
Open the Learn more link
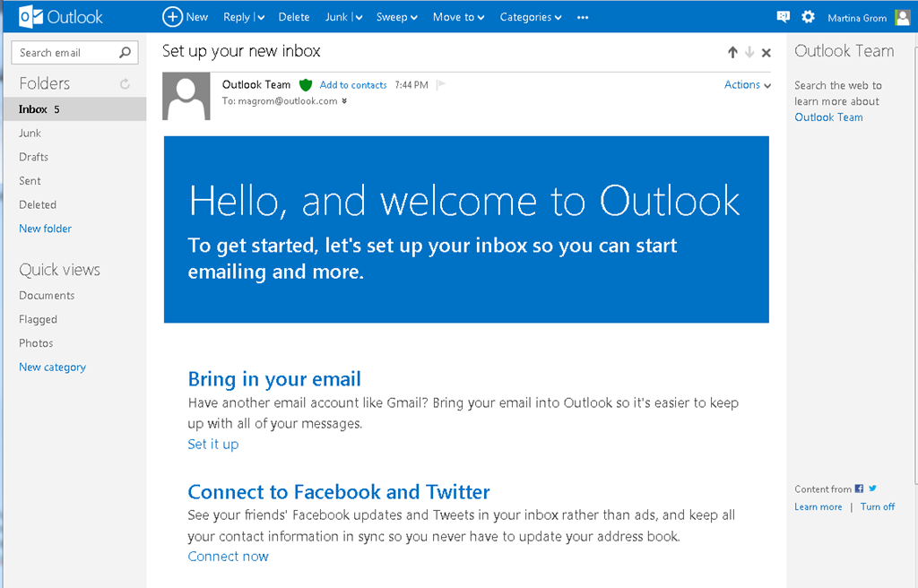click(x=818, y=506)
